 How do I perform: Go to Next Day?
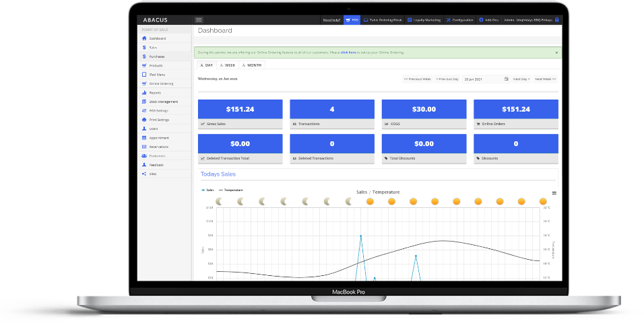pyautogui.click(x=521, y=79)
